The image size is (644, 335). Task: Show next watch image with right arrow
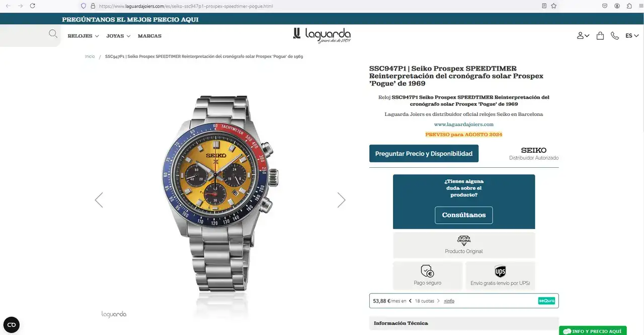click(342, 200)
